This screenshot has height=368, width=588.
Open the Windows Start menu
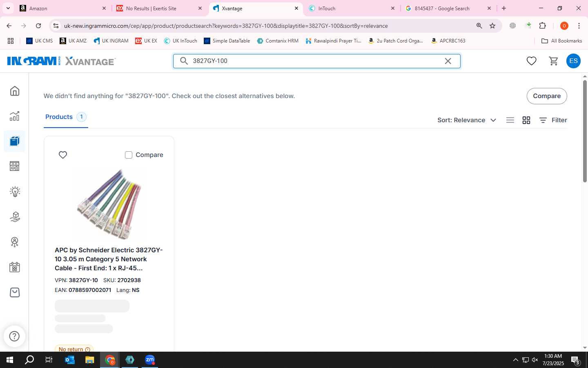pyautogui.click(x=10, y=360)
